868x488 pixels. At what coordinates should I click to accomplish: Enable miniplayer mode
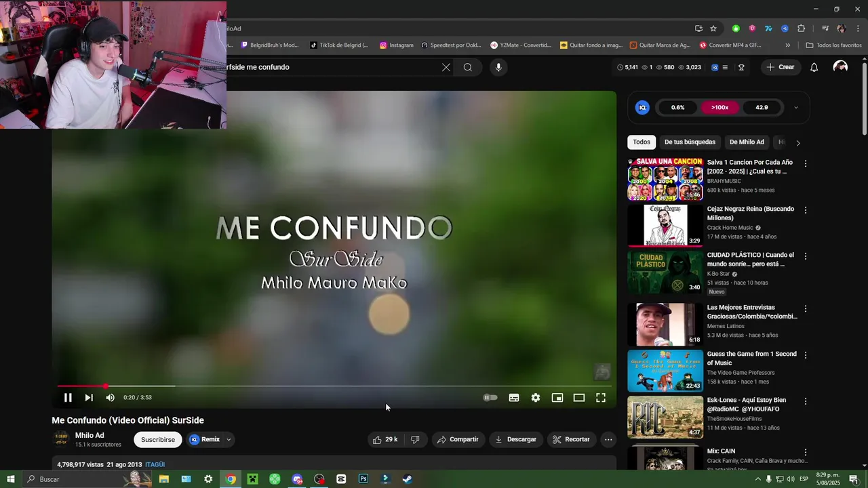557,398
